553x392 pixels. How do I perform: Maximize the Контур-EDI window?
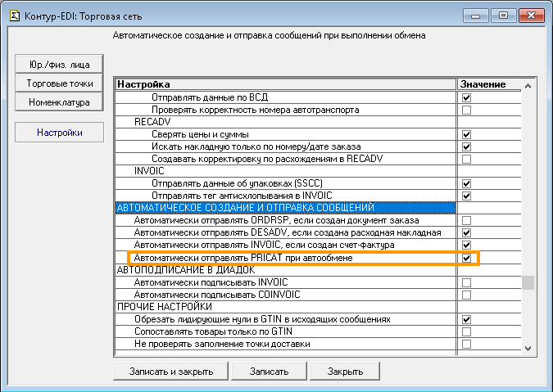pyautogui.click(x=503, y=16)
